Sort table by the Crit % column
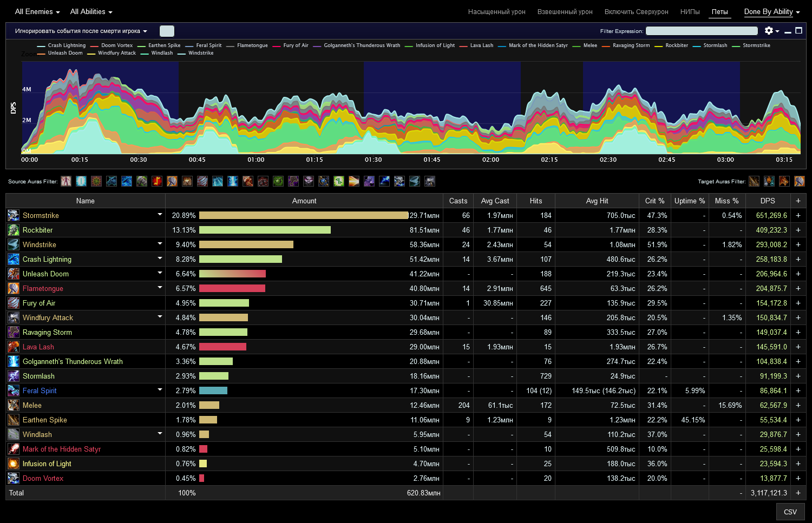812x523 pixels. tap(654, 201)
